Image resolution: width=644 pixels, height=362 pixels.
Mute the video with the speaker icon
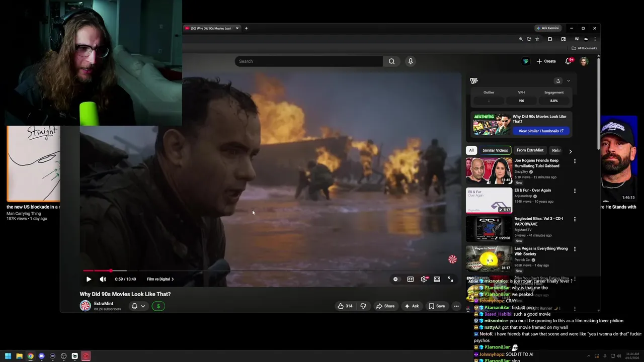[103, 279]
